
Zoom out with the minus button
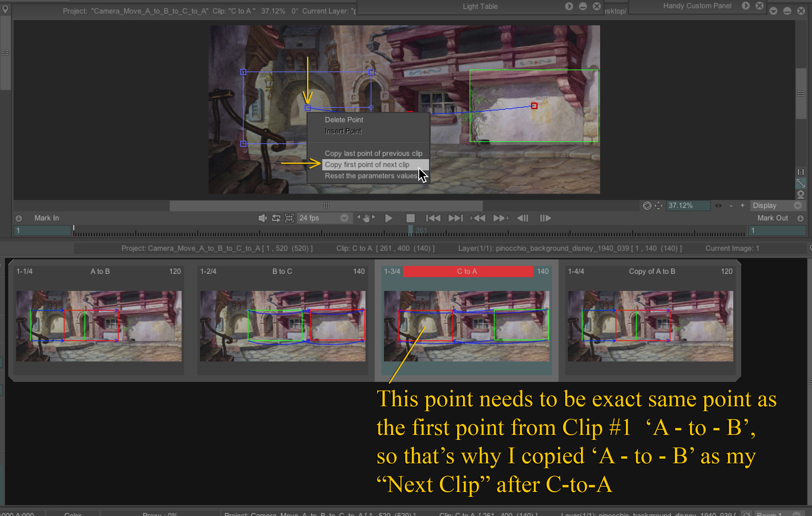[x=731, y=206]
